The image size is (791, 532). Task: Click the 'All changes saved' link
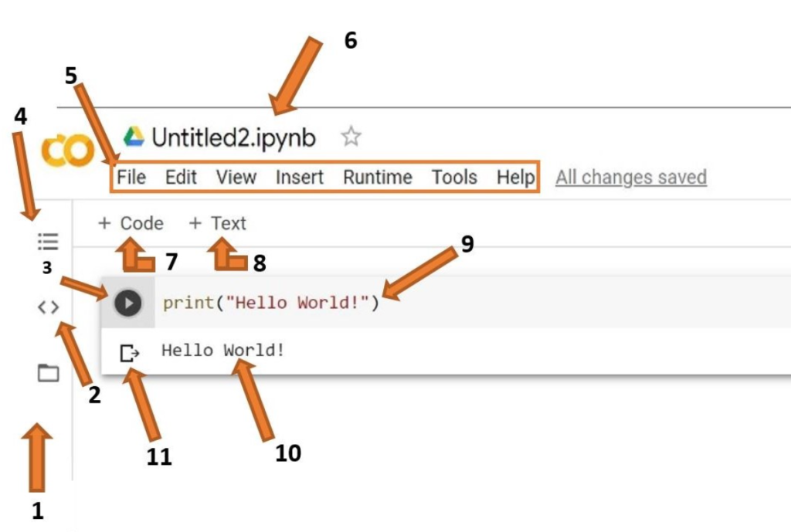[x=630, y=178]
